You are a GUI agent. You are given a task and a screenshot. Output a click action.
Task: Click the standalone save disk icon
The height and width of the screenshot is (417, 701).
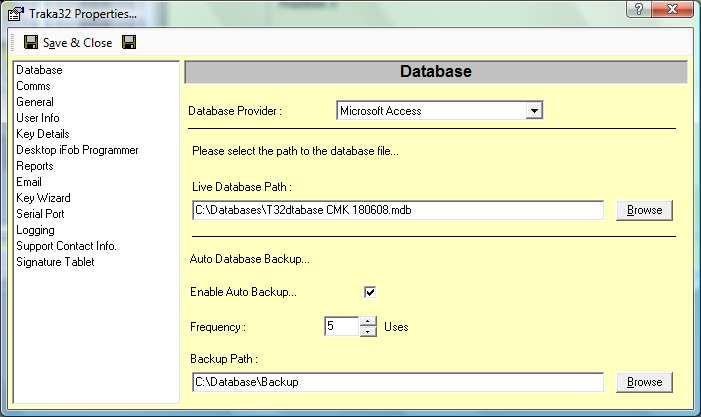129,42
